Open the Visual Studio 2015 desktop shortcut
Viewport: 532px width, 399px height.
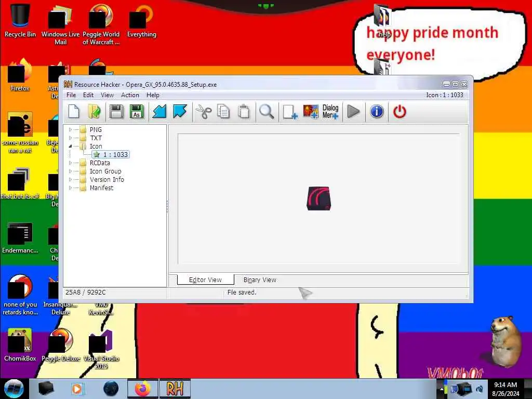point(101,350)
